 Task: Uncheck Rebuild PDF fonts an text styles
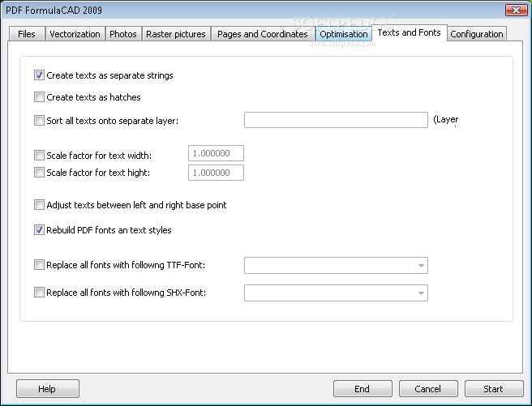39,230
